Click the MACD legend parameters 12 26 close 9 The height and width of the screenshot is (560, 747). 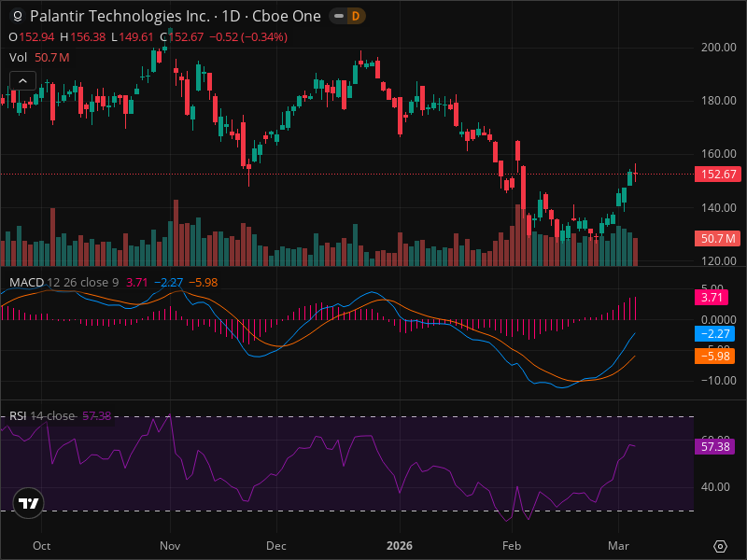[x=83, y=283]
